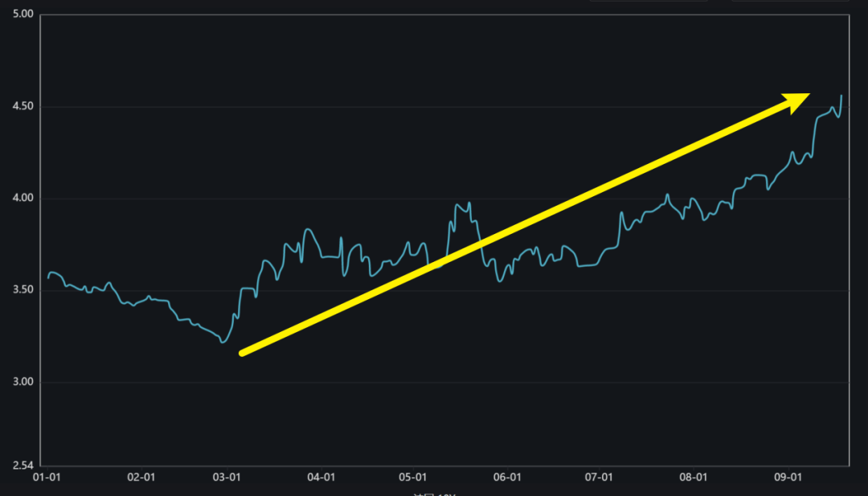Click the 4.00 y-axis label
The height and width of the screenshot is (496, 868).
click(23, 199)
